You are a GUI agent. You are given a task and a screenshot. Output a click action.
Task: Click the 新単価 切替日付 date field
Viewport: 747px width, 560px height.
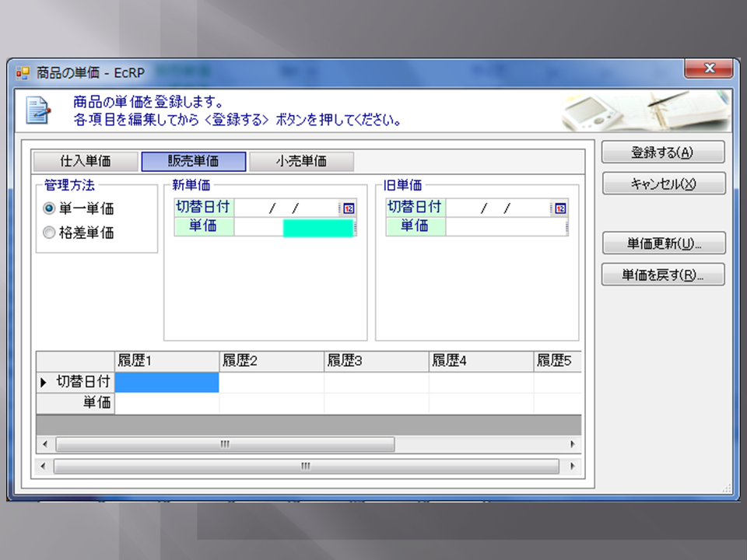[x=286, y=208]
